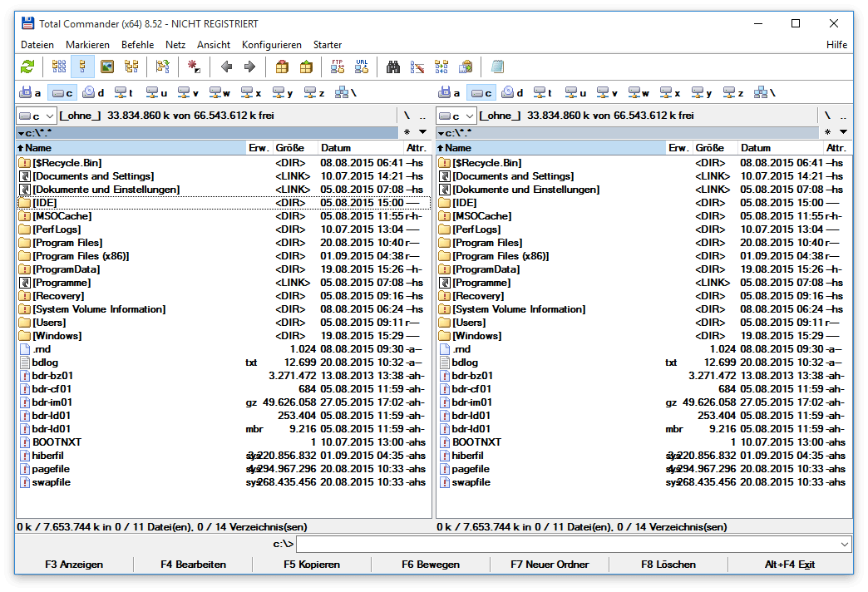Toggle the full file details view
The width and height of the screenshot is (868, 592).
pyautogui.click(x=82, y=67)
